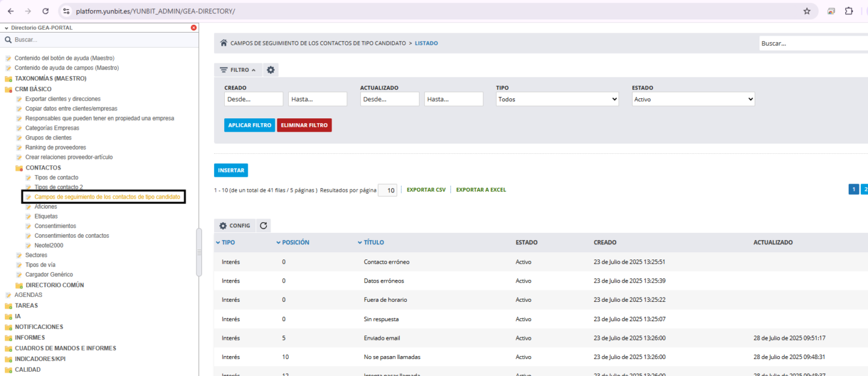Image resolution: width=868 pixels, height=376 pixels.
Task: Click the CREADO Desde date field
Action: point(253,100)
